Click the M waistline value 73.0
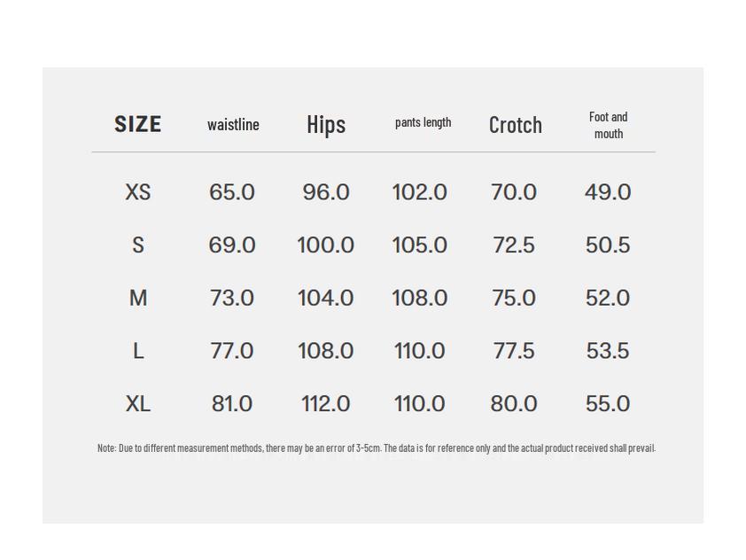The width and height of the screenshot is (746, 560). (x=232, y=299)
